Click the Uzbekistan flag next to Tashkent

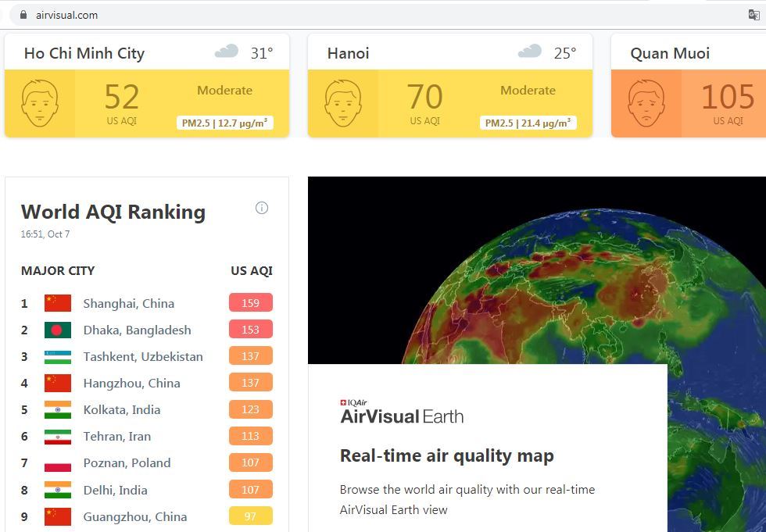tap(58, 357)
